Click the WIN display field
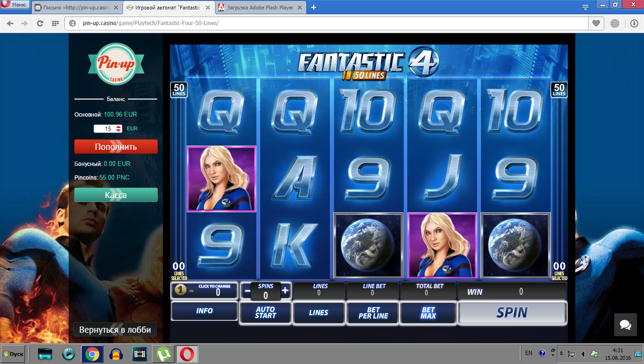The image size is (644, 364). pos(512,291)
